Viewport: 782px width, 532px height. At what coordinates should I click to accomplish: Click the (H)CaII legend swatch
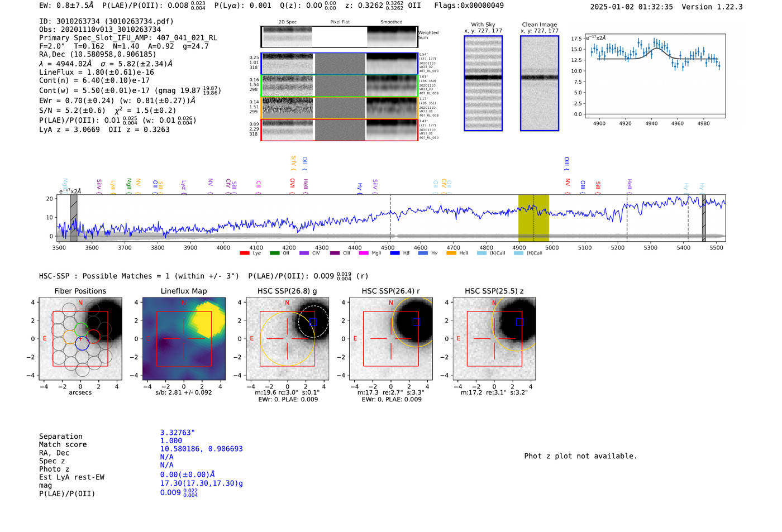click(518, 253)
